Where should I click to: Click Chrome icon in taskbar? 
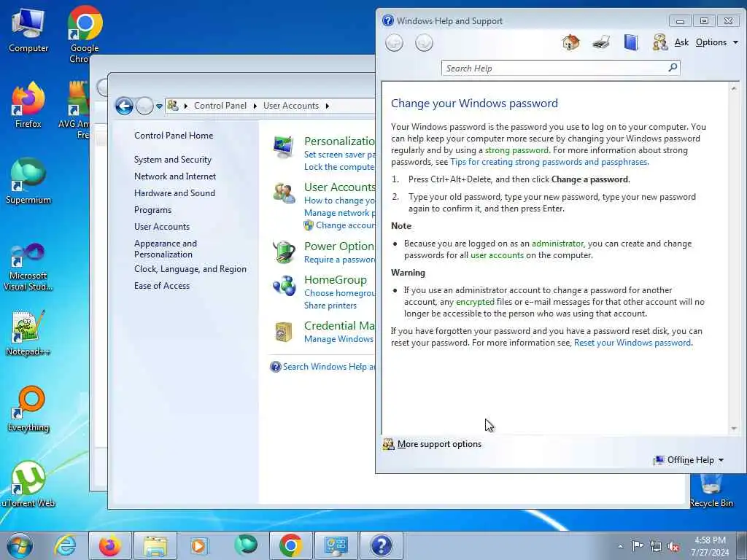pos(290,545)
